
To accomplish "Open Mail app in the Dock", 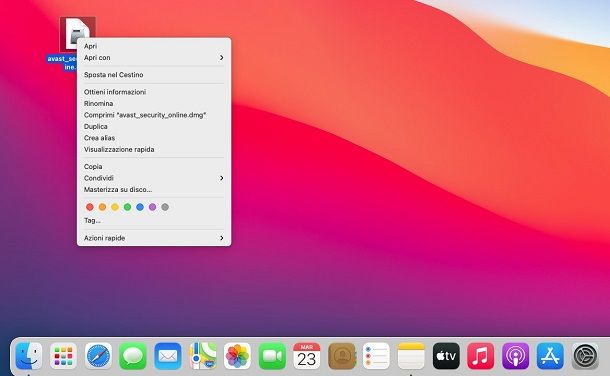I will coord(168,356).
